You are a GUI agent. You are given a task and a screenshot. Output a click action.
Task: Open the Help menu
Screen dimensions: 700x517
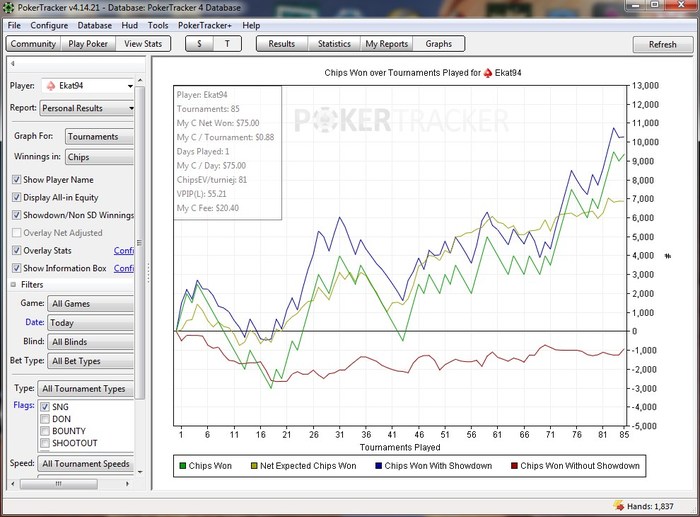coord(251,25)
